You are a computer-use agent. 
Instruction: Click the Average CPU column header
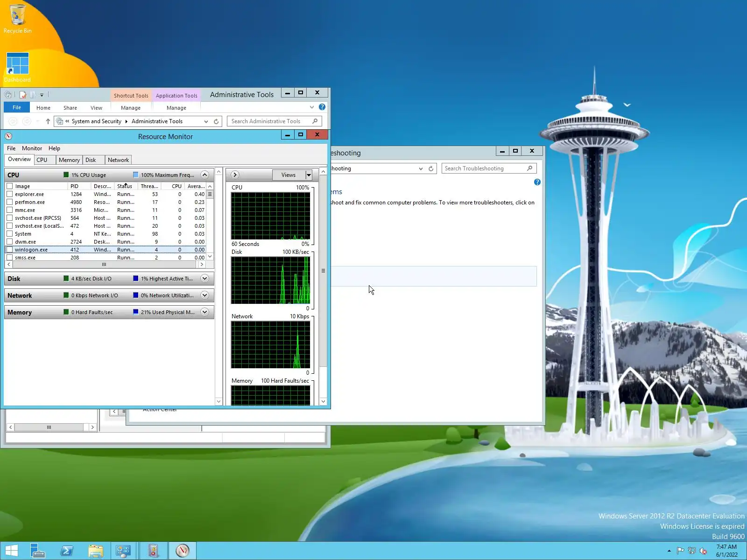tap(196, 186)
